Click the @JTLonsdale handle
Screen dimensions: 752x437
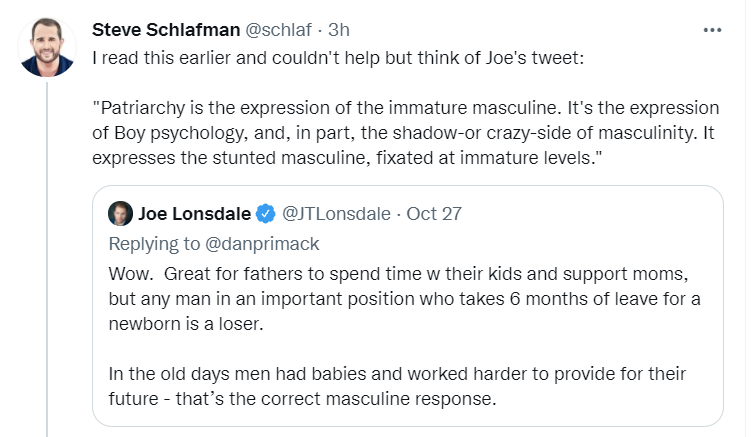point(336,214)
